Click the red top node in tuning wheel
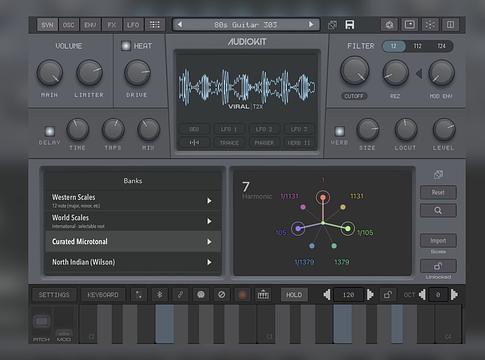 pos(323,197)
